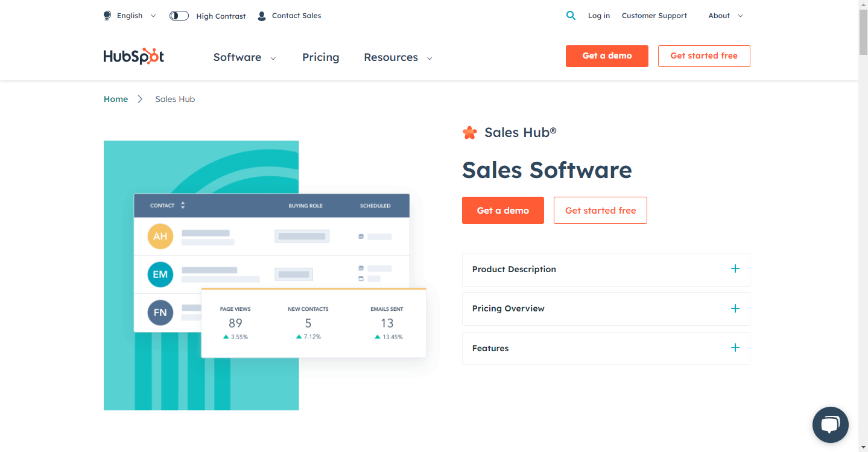Click the Sales Hub product illustration
The image size is (868, 452).
[x=265, y=276]
